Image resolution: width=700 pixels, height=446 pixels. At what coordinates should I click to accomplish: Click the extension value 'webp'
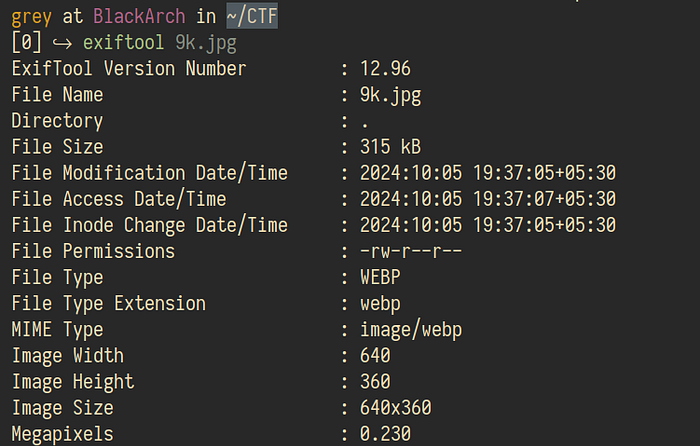380,304
